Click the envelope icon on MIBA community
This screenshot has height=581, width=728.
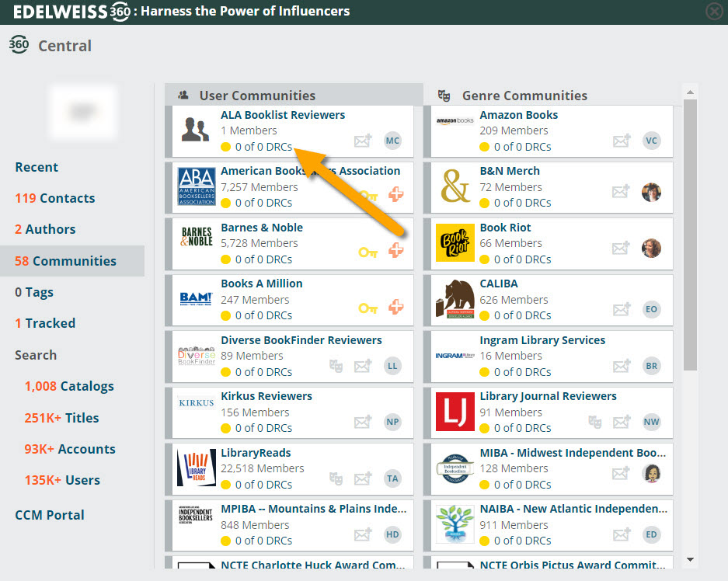621,473
